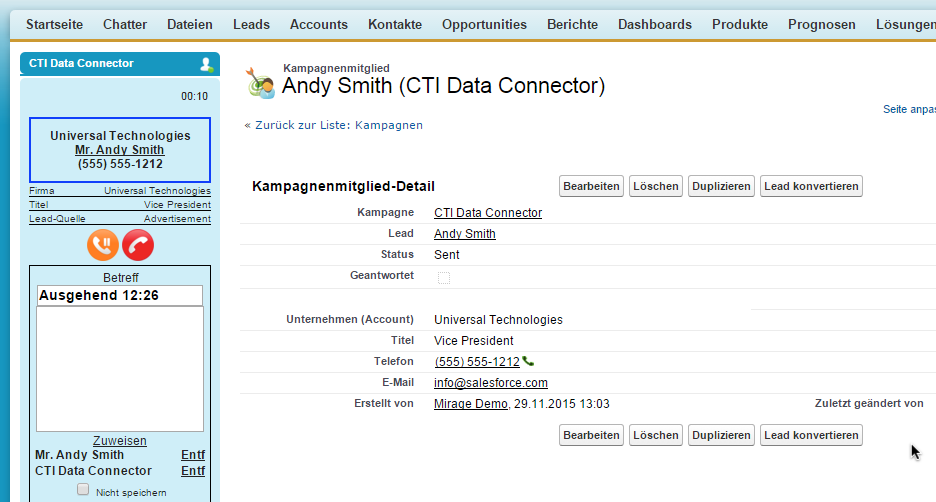Click the top Lead konvertieren button
This screenshot has height=502, width=936.
click(x=811, y=186)
